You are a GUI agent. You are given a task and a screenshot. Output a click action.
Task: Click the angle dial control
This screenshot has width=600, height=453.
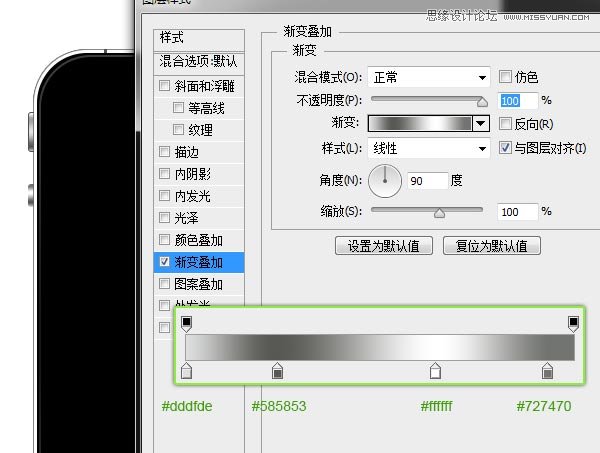click(x=385, y=181)
